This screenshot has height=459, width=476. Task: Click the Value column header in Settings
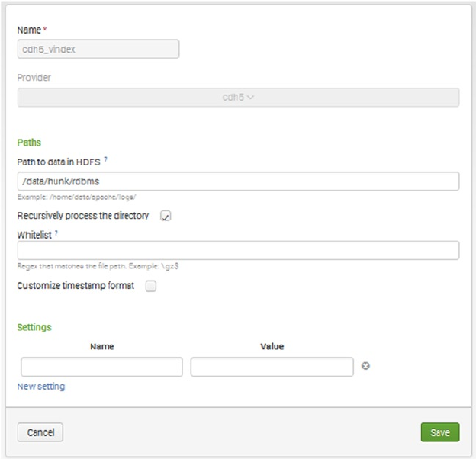pyautogui.click(x=272, y=346)
